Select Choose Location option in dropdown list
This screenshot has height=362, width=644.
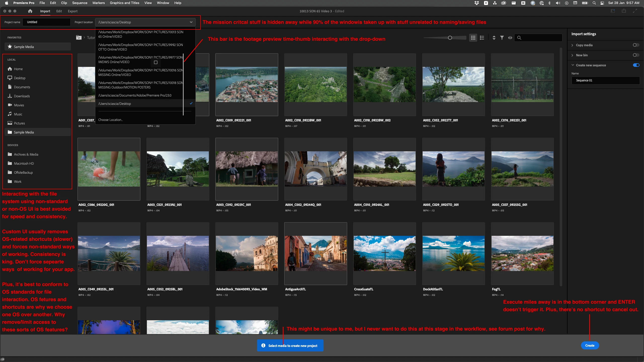pyautogui.click(x=110, y=120)
